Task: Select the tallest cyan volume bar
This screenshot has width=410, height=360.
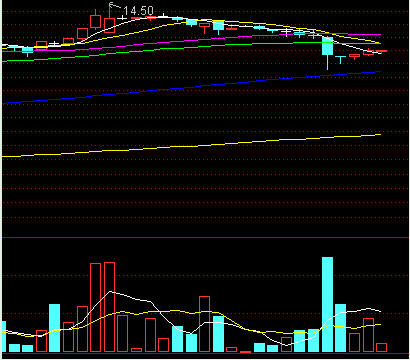Action: pyautogui.click(x=327, y=304)
